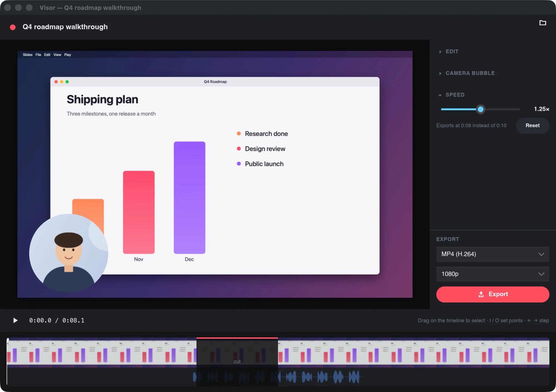Image resolution: width=556 pixels, height=392 pixels.
Task: Adjust the speed slider knob
Action: tap(480, 109)
